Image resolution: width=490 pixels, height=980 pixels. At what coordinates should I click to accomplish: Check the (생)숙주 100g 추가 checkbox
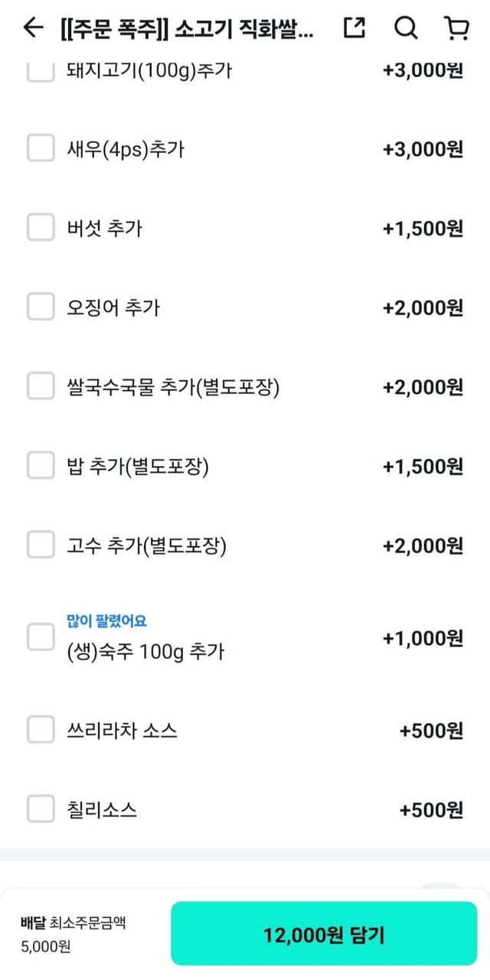[41, 637]
